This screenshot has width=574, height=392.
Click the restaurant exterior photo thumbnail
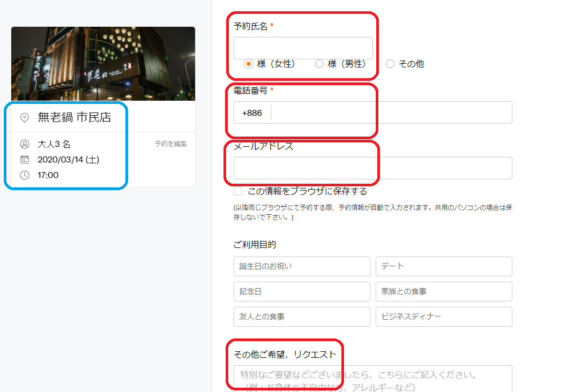tap(103, 64)
